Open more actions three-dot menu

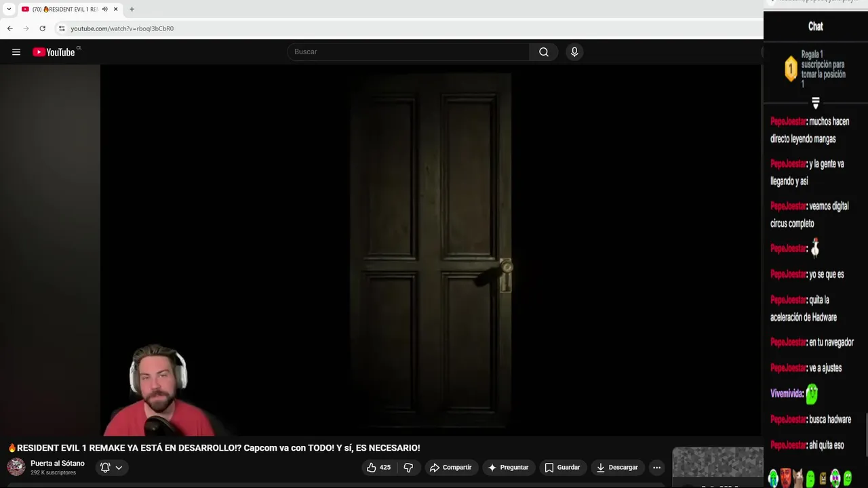point(656,468)
